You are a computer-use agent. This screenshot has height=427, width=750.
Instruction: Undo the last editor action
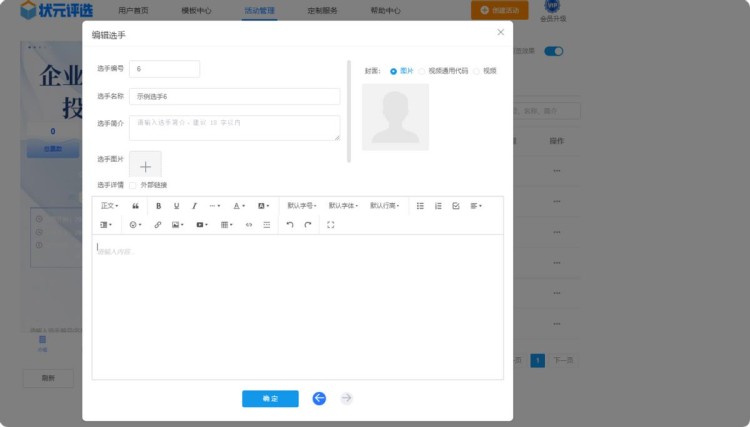(x=290, y=225)
